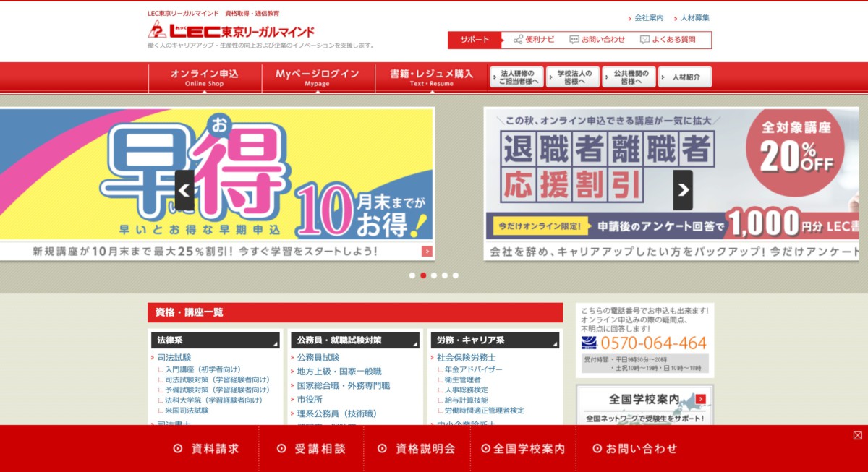Click the 早得 early application banner
868x472 pixels.
coord(217,184)
